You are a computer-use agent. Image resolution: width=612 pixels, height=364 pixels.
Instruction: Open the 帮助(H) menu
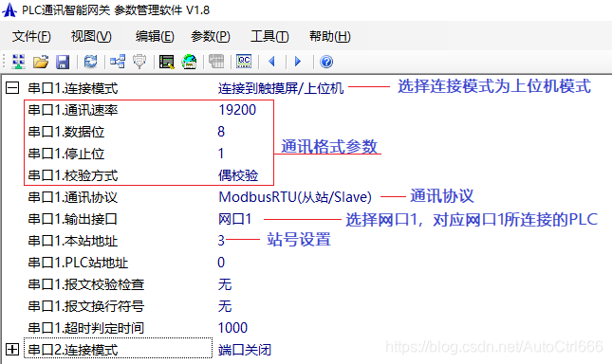pos(330,36)
